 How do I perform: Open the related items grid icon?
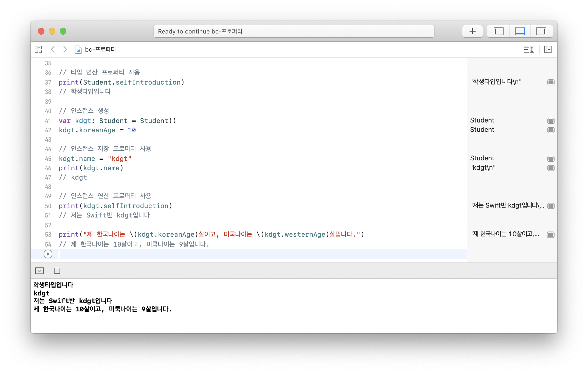pos(38,49)
